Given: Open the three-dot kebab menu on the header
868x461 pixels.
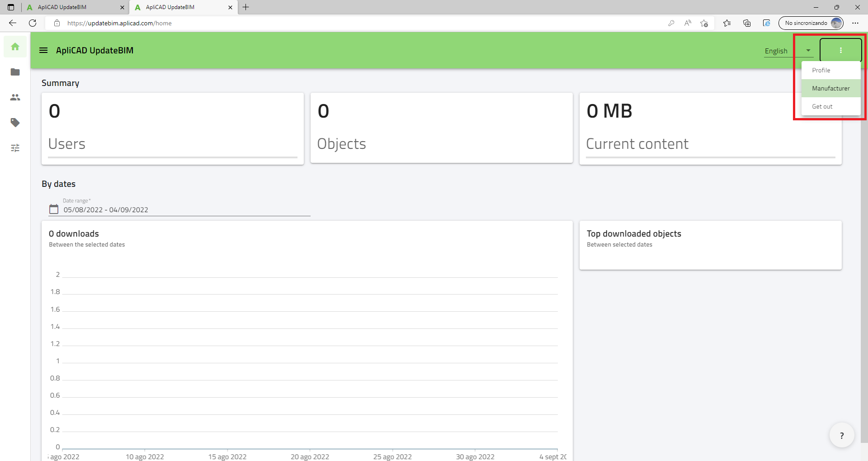Looking at the screenshot, I should click(841, 50).
